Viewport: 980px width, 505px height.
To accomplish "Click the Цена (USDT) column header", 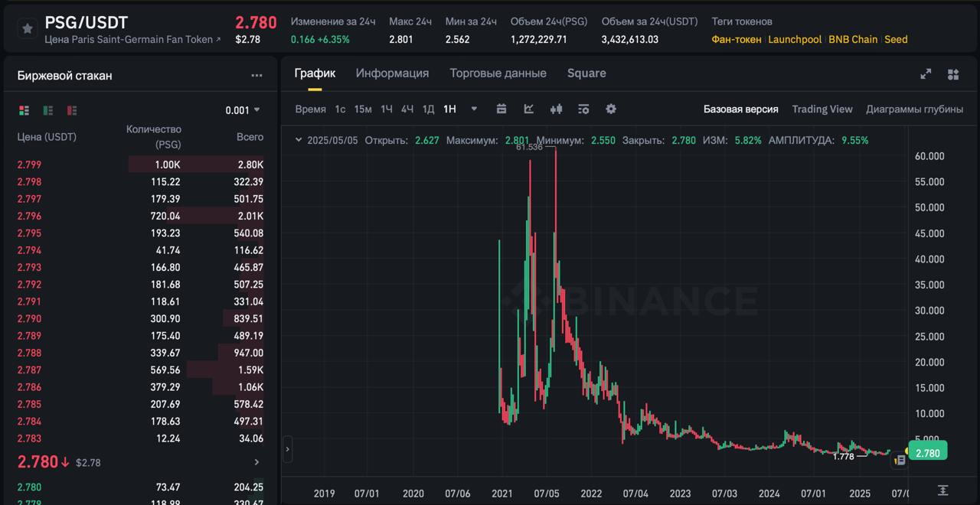I will click(47, 137).
